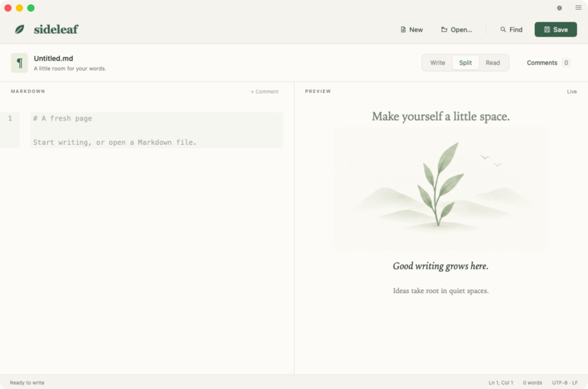The height and width of the screenshot is (389, 588).
Task: Click the subtitle 'A little room for your words.'
Action: click(x=70, y=69)
